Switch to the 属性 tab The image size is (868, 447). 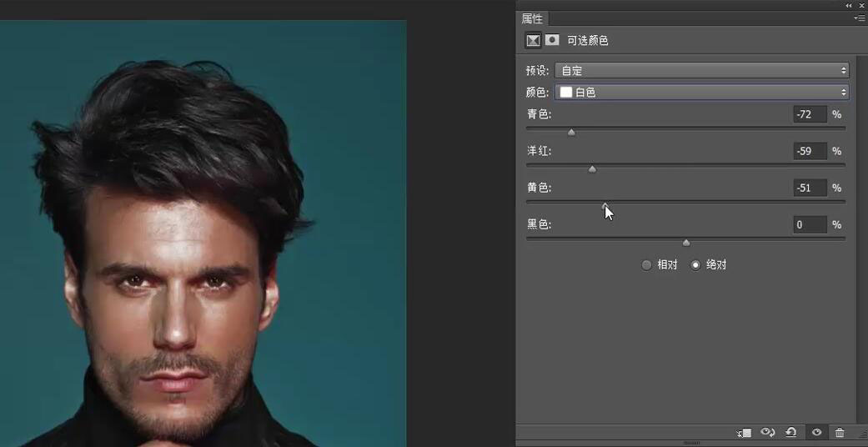532,19
